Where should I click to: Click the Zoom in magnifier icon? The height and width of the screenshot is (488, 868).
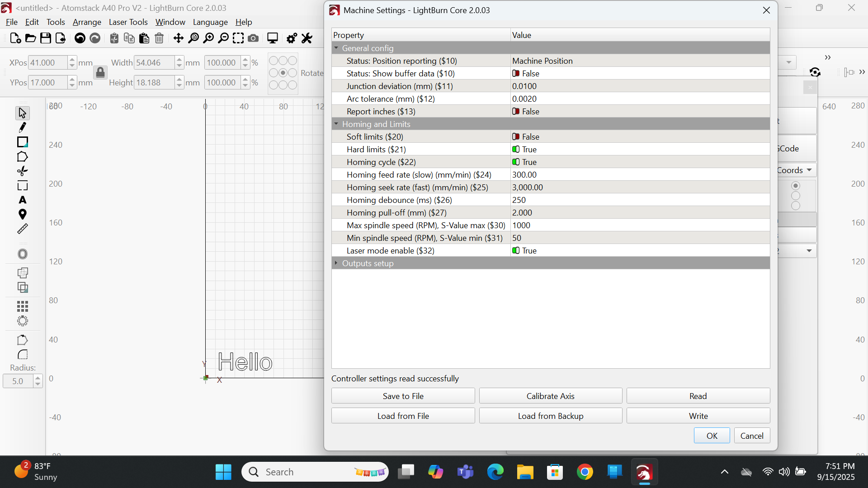pyautogui.click(x=208, y=38)
